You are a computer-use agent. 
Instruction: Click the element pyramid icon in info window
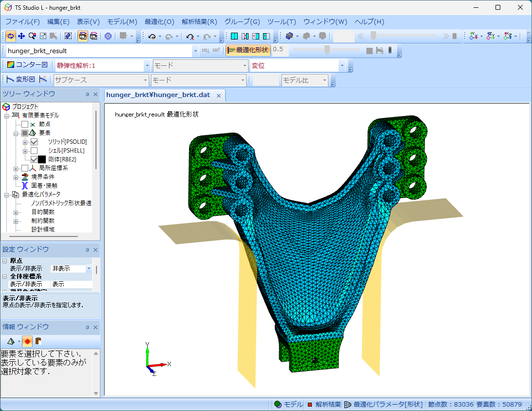pyautogui.click(x=11, y=341)
